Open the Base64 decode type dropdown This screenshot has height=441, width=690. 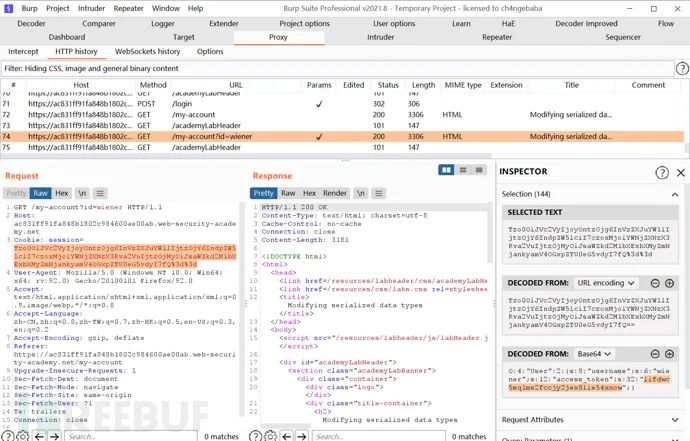pyautogui.click(x=595, y=354)
